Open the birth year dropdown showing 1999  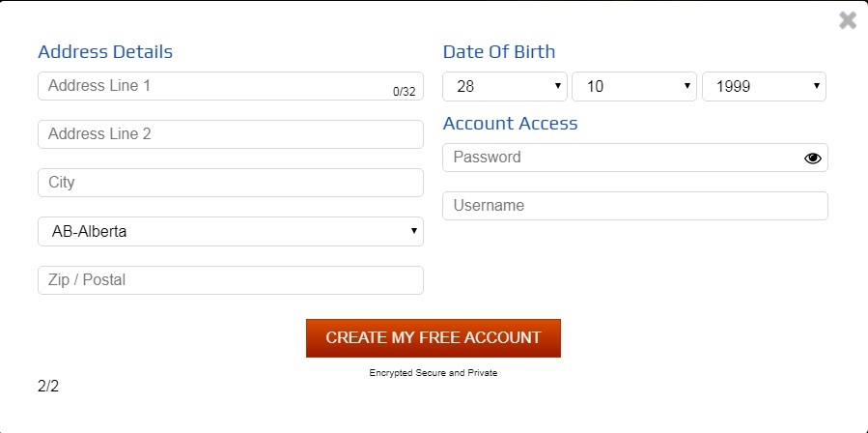pyautogui.click(x=764, y=86)
